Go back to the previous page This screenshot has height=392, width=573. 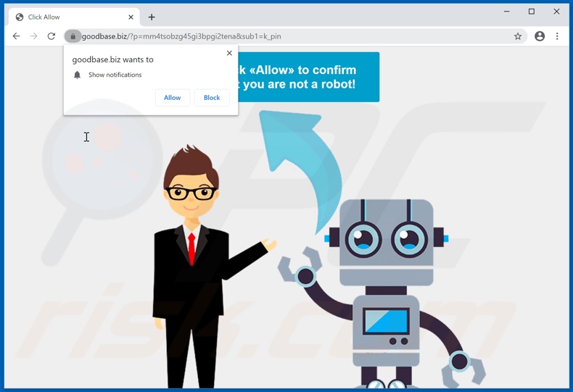click(16, 36)
